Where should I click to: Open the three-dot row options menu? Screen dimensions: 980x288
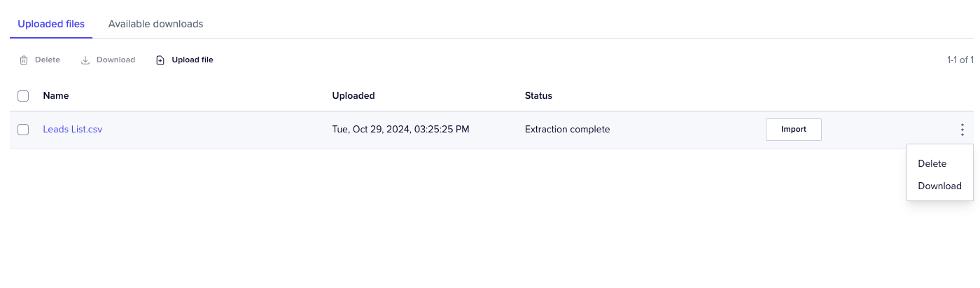pyautogui.click(x=962, y=130)
